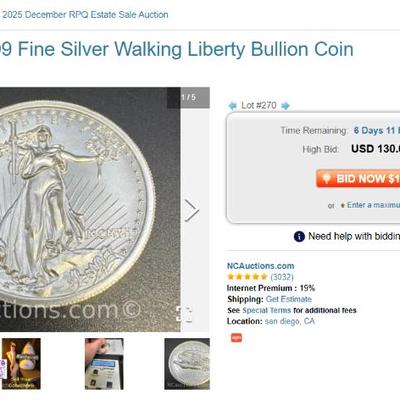
Task: Click the blue info icon beside bidding help
Action: pyautogui.click(x=299, y=236)
